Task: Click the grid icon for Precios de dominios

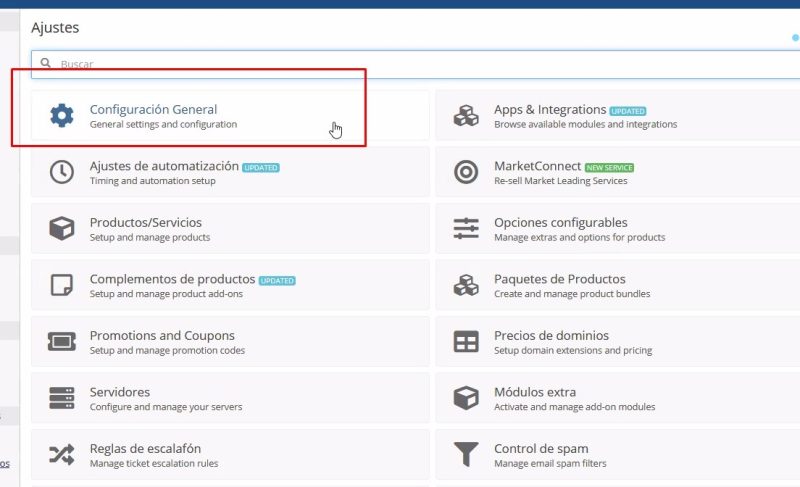Action: 466,342
